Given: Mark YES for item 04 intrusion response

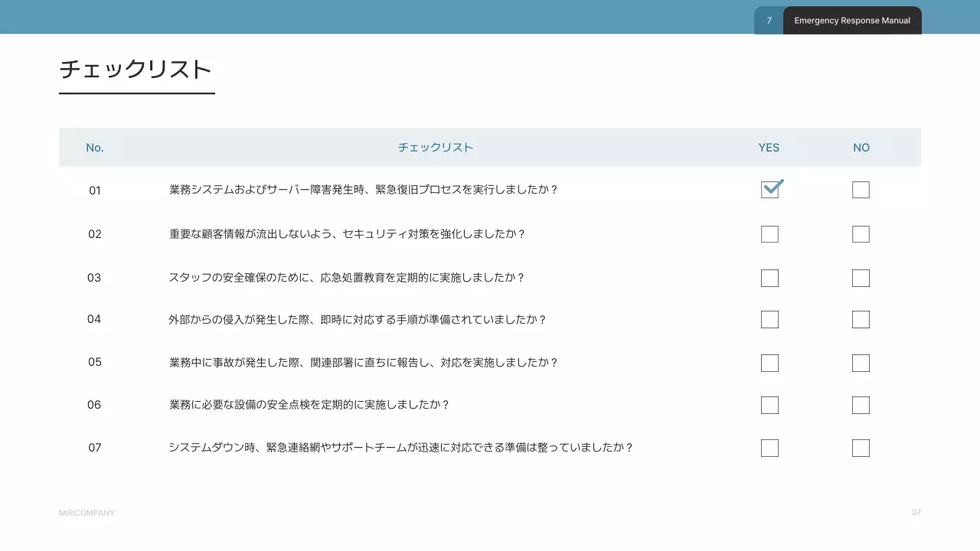Looking at the screenshot, I should tap(769, 319).
